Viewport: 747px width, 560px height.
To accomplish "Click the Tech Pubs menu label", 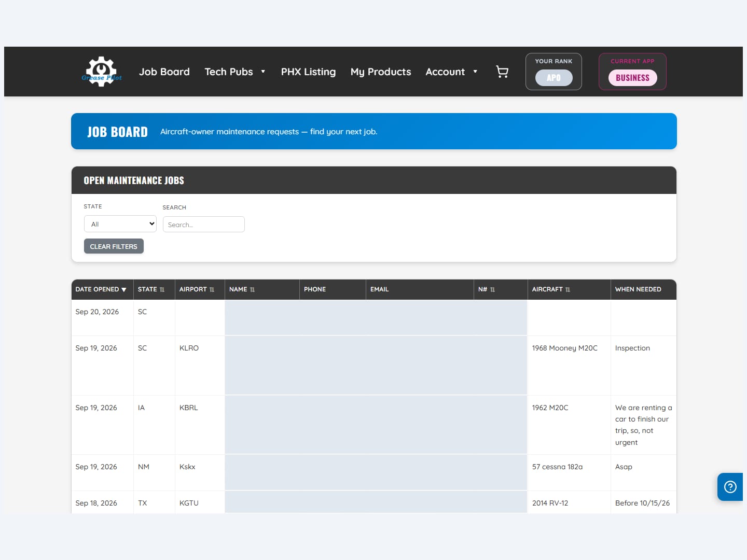I will tap(229, 72).
